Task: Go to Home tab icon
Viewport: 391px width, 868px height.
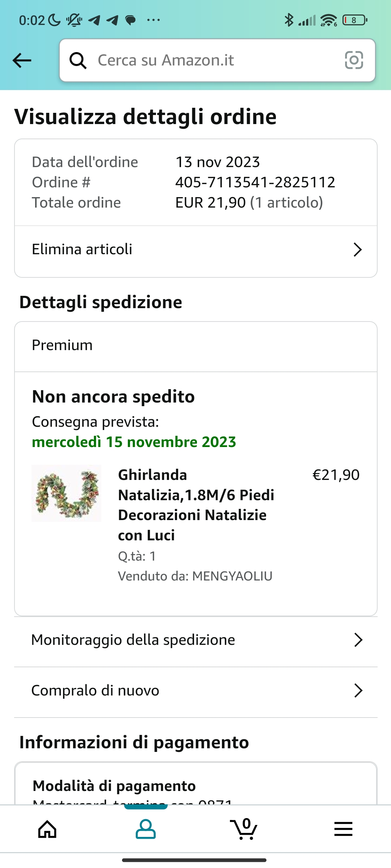Action: click(x=47, y=829)
